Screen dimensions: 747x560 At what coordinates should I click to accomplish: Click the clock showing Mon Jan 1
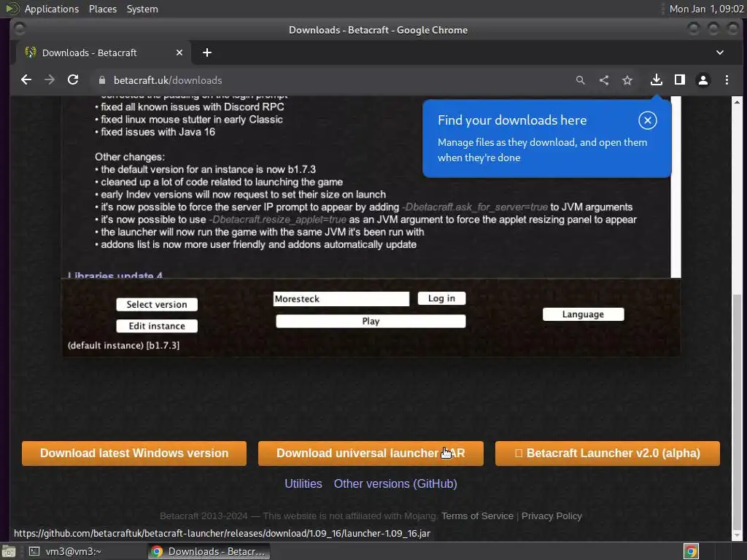click(706, 9)
